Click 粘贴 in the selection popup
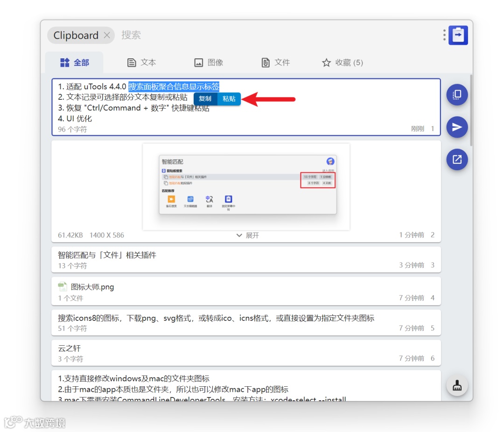This screenshot has width=504, height=432. click(229, 99)
